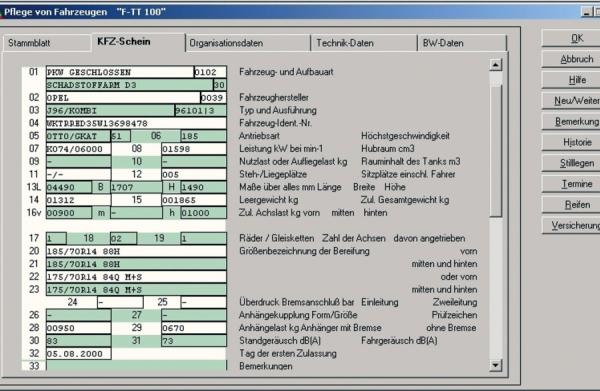Click field 22 tire size 175/70R14 84Q M+S
This screenshot has height=391, width=600.
pos(136,277)
